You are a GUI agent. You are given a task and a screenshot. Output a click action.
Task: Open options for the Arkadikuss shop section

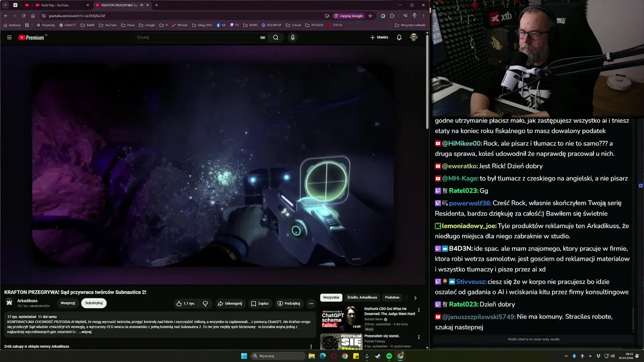click(x=311, y=346)
